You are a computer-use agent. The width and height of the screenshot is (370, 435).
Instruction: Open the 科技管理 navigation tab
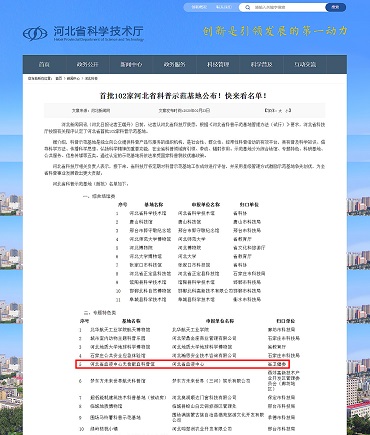(218, 64)
